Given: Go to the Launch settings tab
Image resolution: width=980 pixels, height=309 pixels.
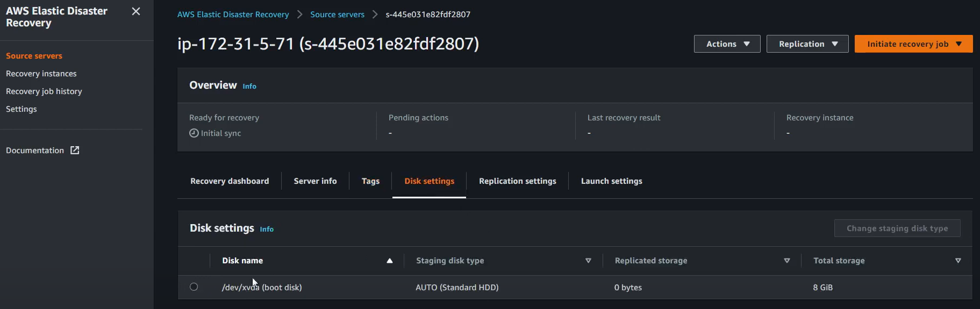Looking at the screenshot, I should click(612, 181).
